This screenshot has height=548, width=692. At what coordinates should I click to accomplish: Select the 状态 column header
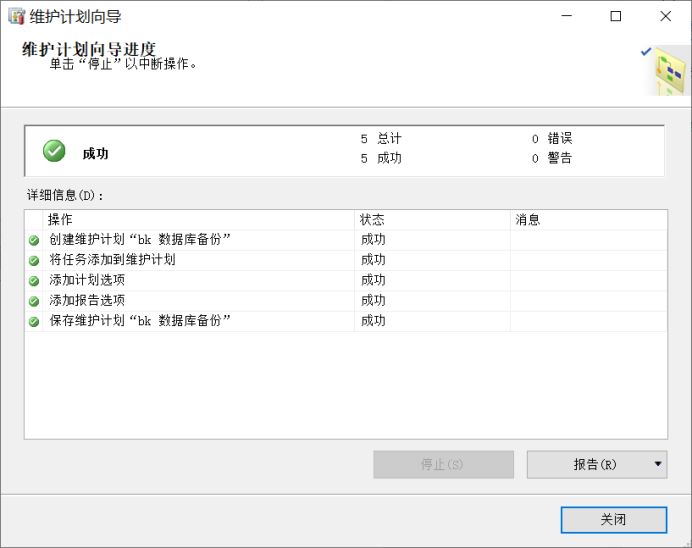point(432,220)
